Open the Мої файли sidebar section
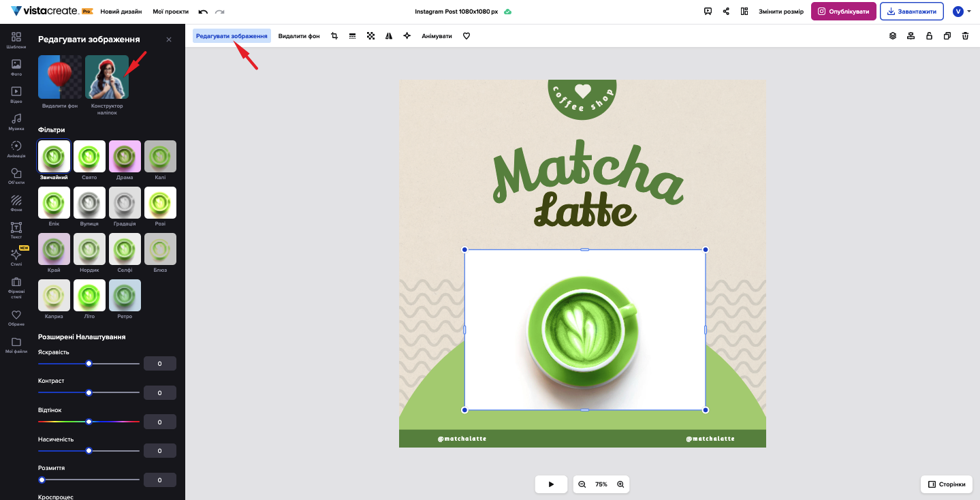The width and height of the screenshot is (980, 500). click(16, 345)
